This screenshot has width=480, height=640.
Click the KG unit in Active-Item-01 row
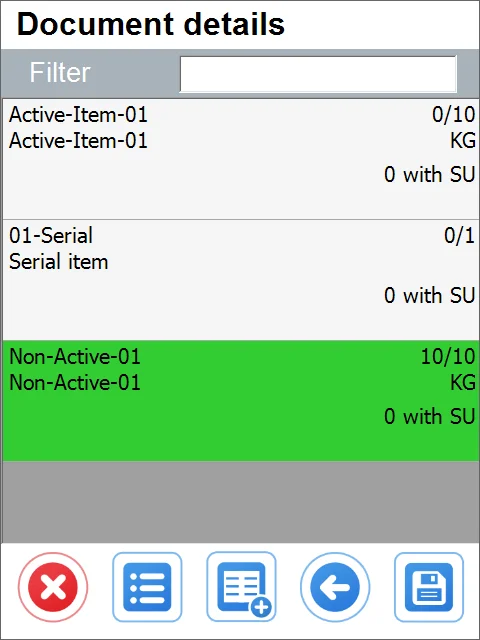(463, 141)
